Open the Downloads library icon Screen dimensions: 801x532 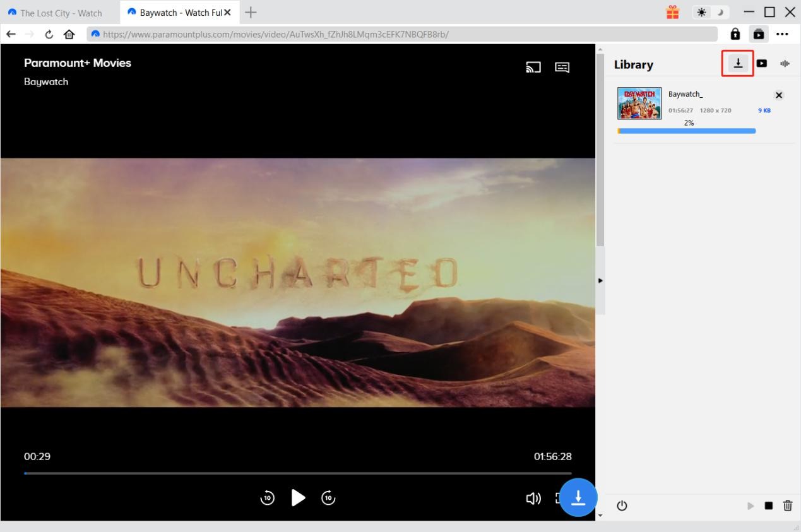click(737, 63)
